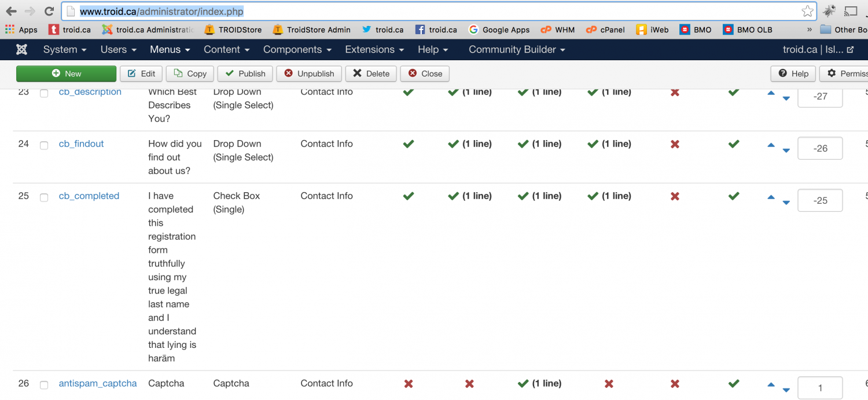The height and width of the screenshot is (400, 868).
Task: Open the Extensions menu
Action: 374,50
